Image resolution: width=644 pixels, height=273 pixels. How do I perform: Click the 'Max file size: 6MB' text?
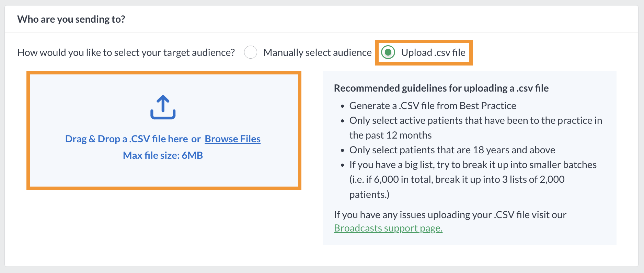[163, 155]
